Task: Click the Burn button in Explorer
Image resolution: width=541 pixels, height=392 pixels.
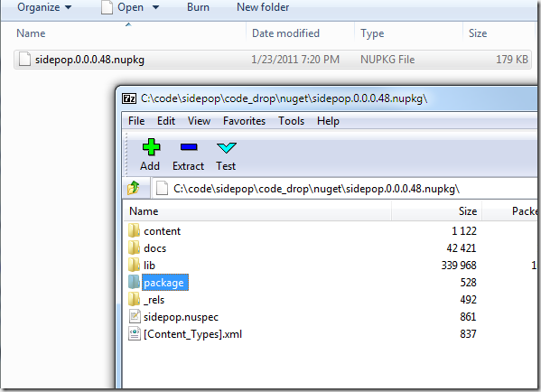Action: [198, 7]
